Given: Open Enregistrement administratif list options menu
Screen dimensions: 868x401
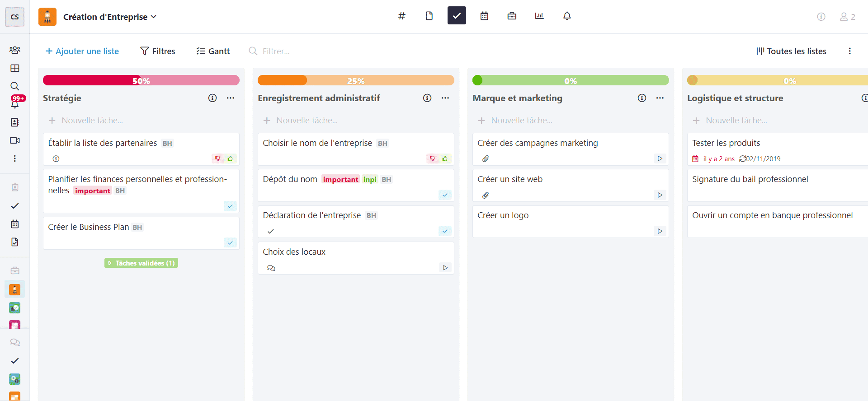Looking at the screenshot, I should [445, 98].
